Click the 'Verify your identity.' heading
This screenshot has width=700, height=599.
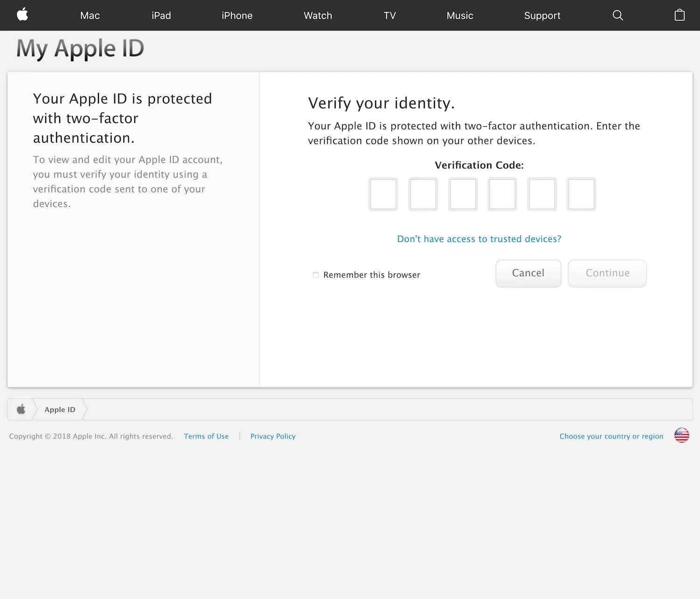coord(381,103)
